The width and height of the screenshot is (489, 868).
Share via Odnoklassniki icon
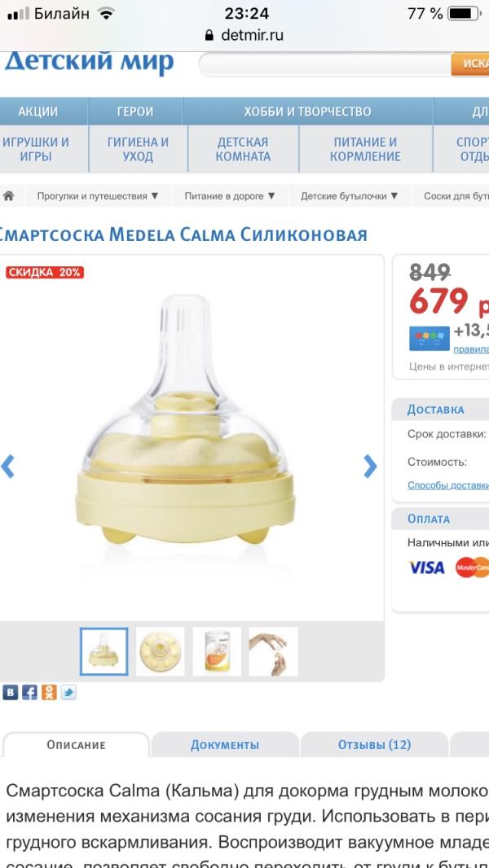pyautogui.click(x=49, y=692)
